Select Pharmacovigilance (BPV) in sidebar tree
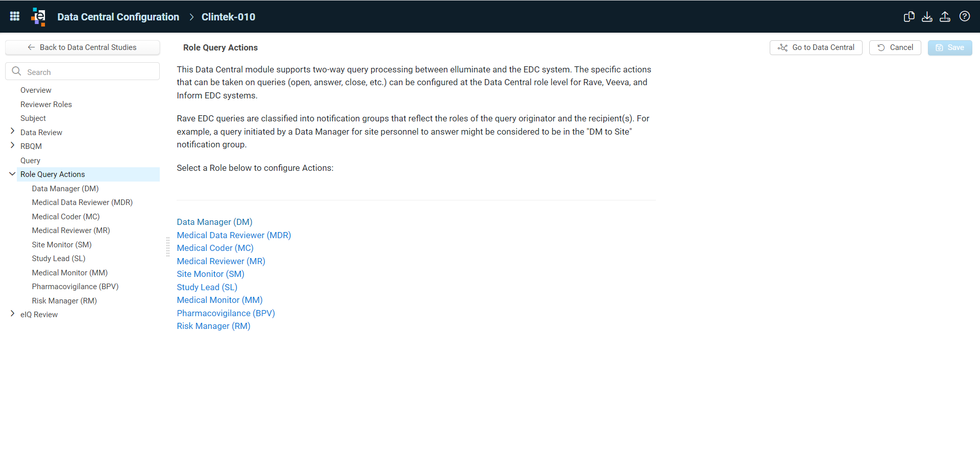This screenshot has width=980, height=460. (75, 287)
